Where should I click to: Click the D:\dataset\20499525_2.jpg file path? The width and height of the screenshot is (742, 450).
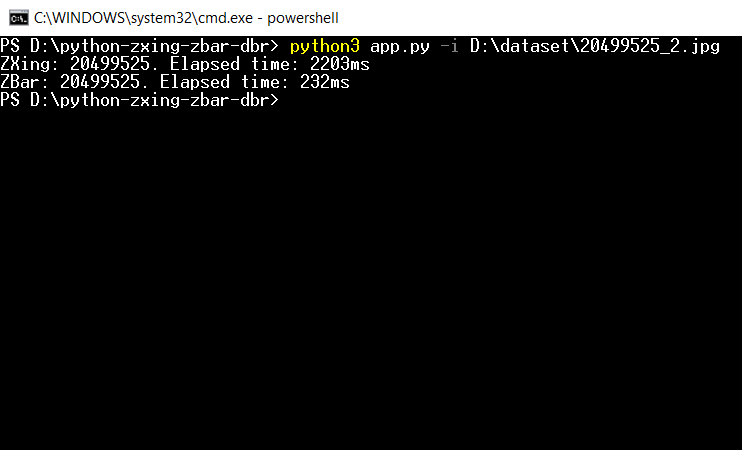(x=595, y=46)
